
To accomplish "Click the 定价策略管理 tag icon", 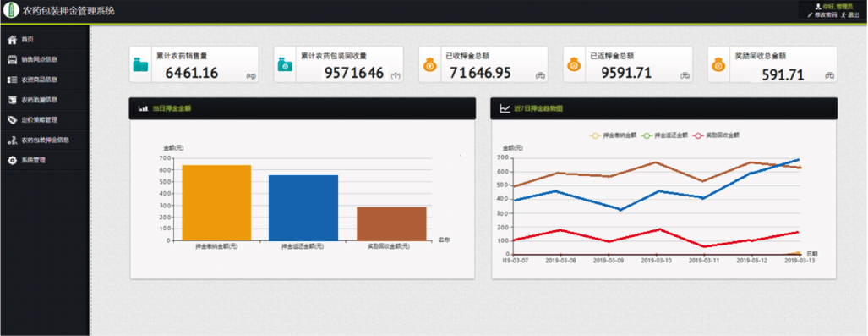I will pos(12,120).
